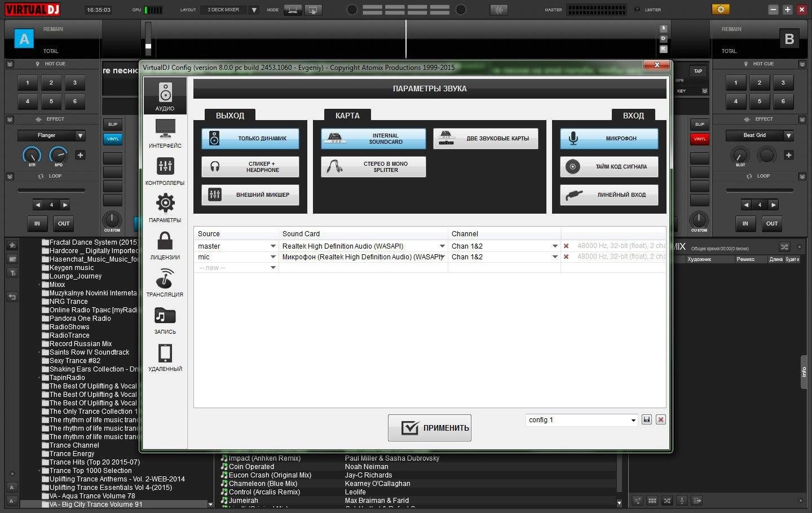Click the Применить apply button
This screenshot has height=513, width=812.
tap(430, 428)
